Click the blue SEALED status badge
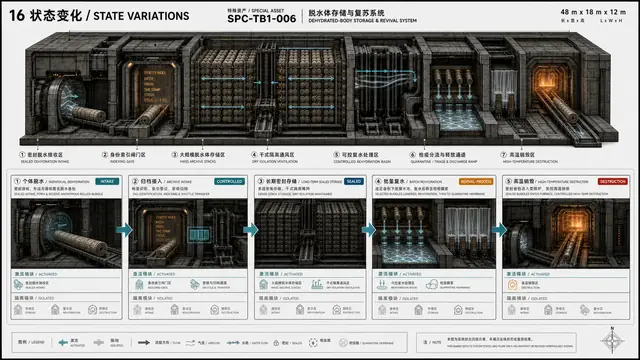The height and width of the screenshot is (360, 640). (354, 181)
